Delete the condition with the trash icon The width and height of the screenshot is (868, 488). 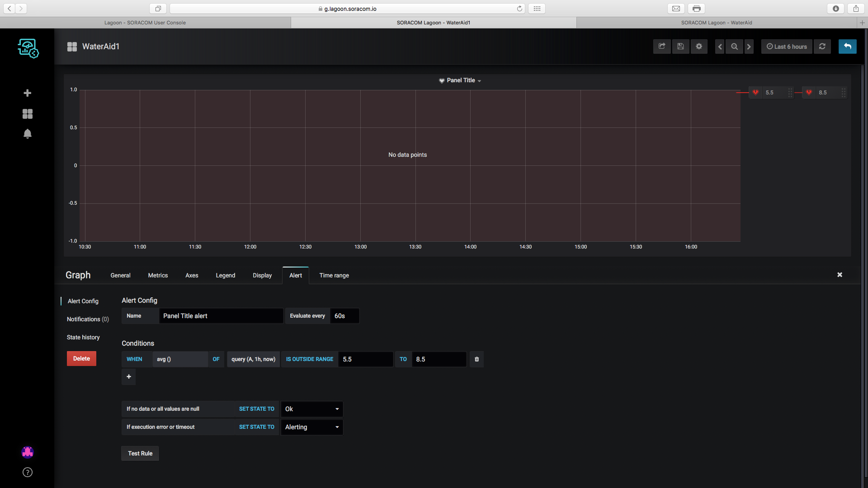[x=476, y=359]
